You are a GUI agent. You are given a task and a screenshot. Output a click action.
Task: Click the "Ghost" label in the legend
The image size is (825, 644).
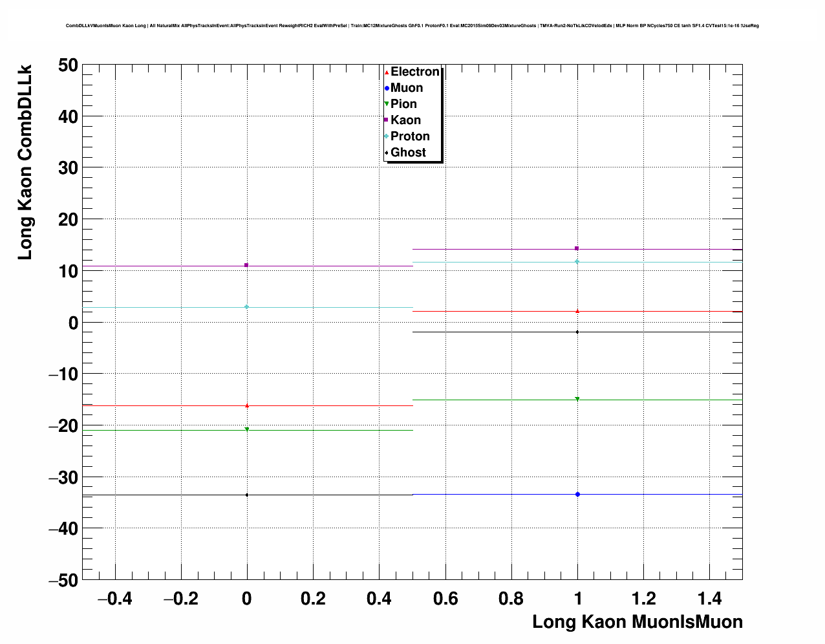pyautogui.click(x=408, y=153)
